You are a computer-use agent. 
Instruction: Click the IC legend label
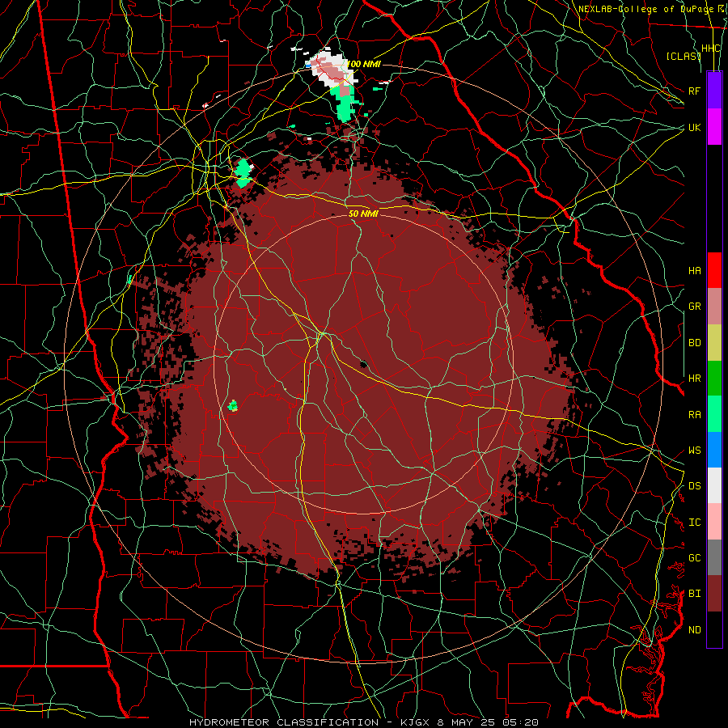click(x=694, y=523)
